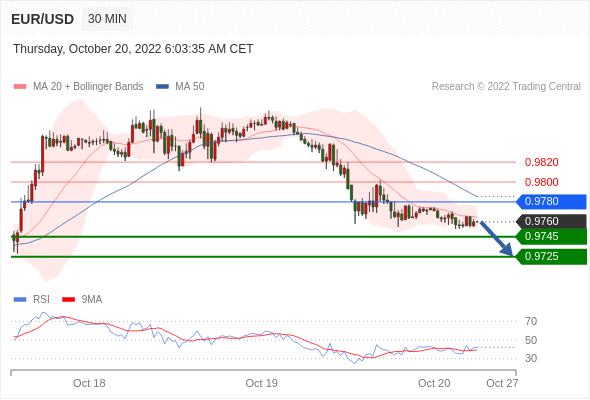Click the RSI 70 axis label
Image resolution: width=590 pixels, height=400 pixels.
click(531, 321)
